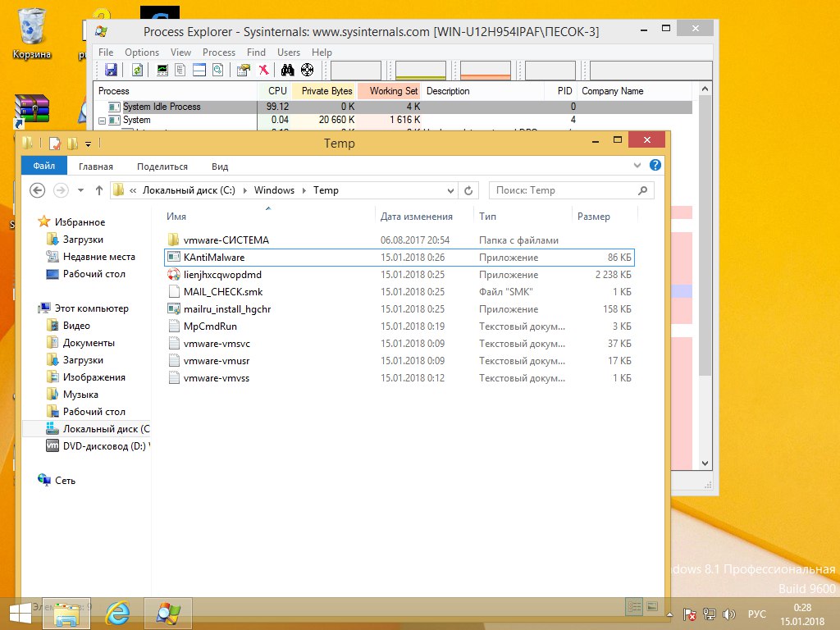The width and height of the screenshot is (840, 630).
Task: Open System Information graph icon in Process Explorer
Action: coord(162,70)
